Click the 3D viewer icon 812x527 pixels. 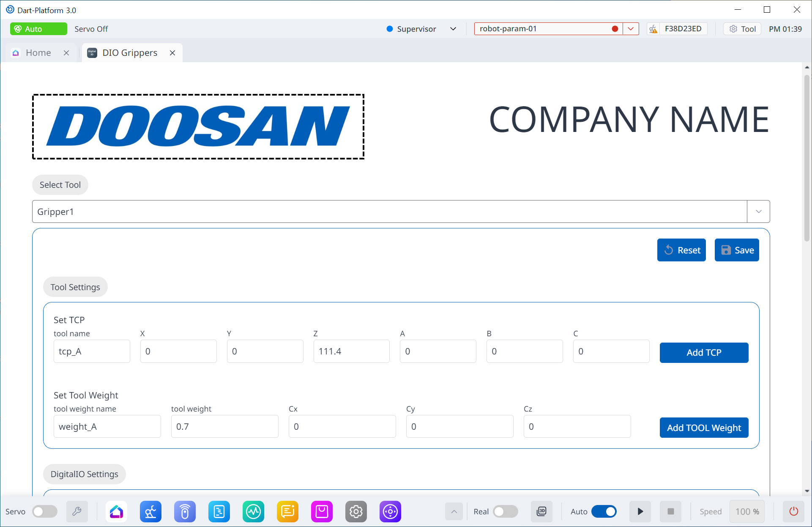click(541, 512)
